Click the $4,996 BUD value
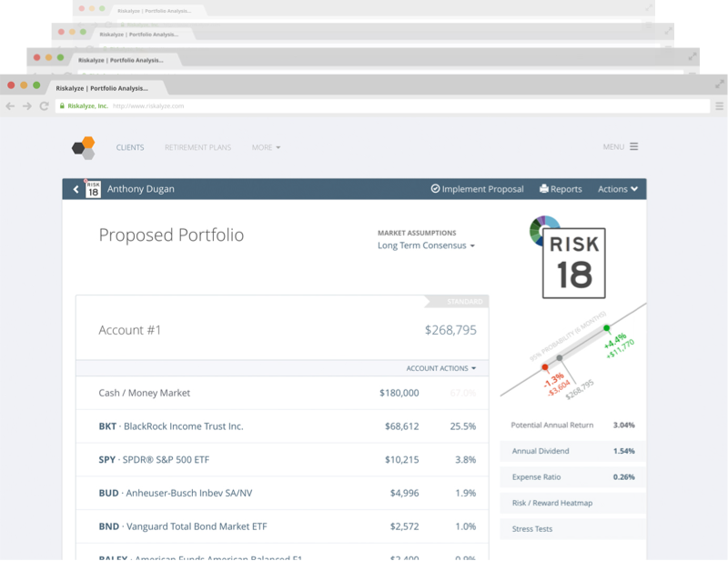 coord(404,493)
